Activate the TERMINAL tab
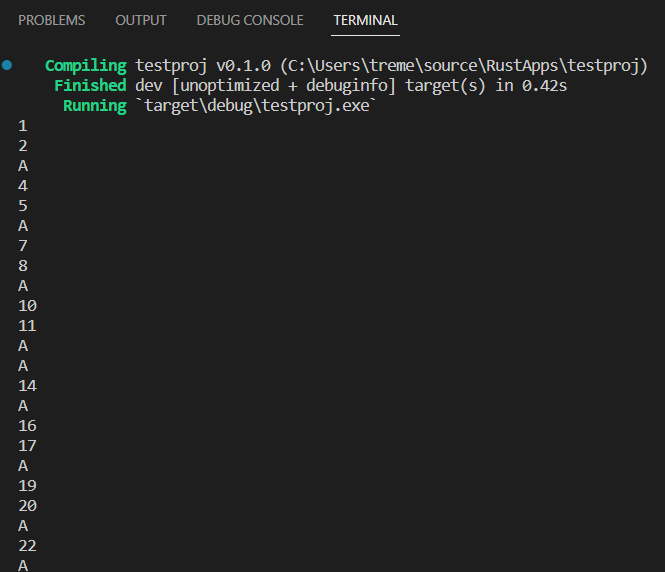The image size is (665, 572). click(x=365, y=20)
